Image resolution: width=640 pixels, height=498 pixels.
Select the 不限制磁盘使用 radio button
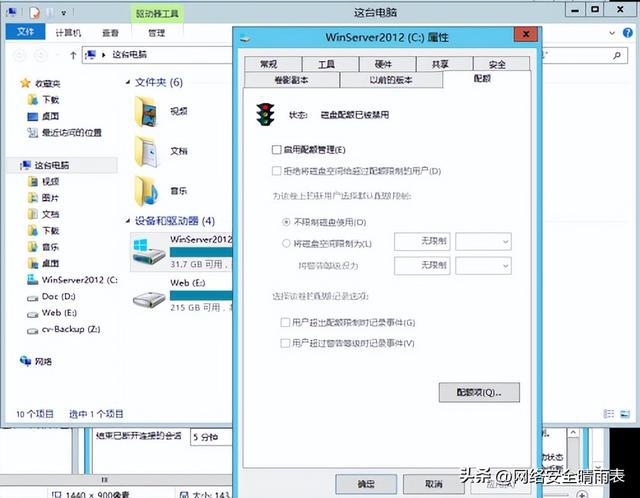point(286,221)
